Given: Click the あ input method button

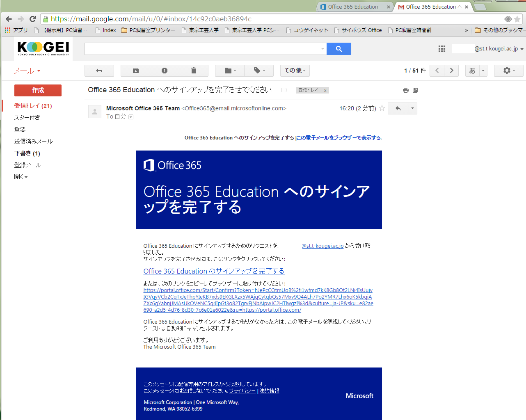Looking at the screenshot, I should (x=472, y=71).
